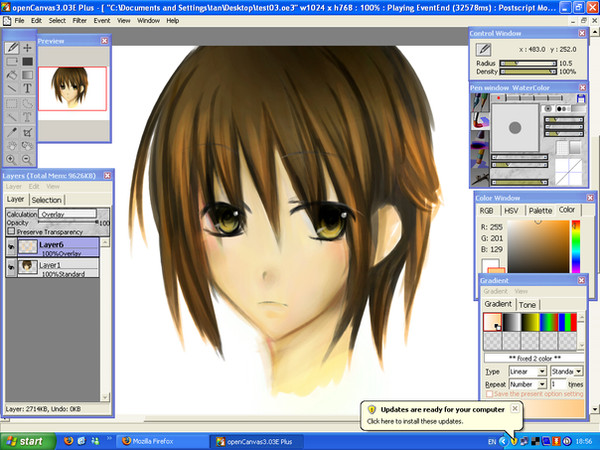600x450 pixels.
Task: Click the openCanvas3.03E Plus taskbar button
Action: tap(256, 441)
